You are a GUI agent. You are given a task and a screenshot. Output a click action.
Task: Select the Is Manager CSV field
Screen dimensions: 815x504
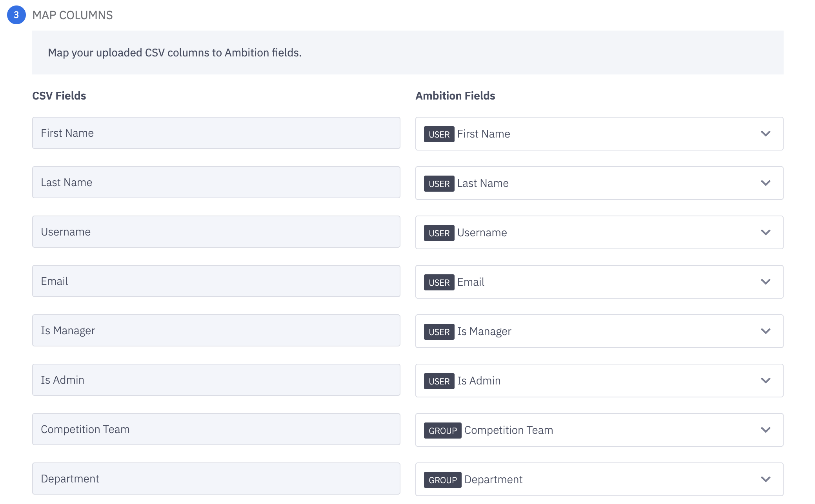(x=216, y=331)
